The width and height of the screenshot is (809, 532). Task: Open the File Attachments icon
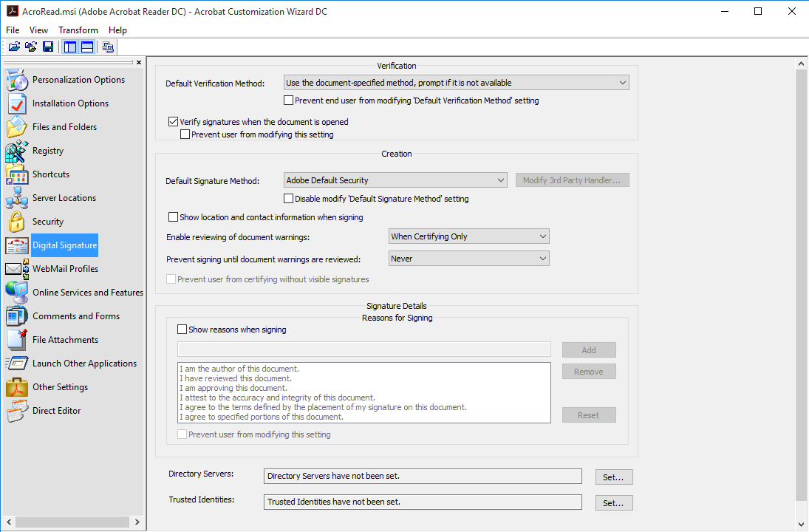coord(16,340)
